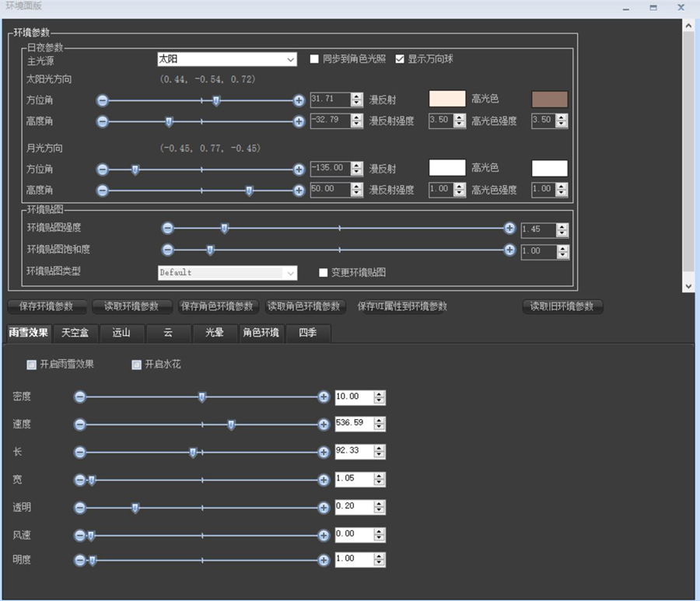Toggle 开启雨雪效果 checkbox
This screenshot has height=601, width=700.
(x=32, y=364)
